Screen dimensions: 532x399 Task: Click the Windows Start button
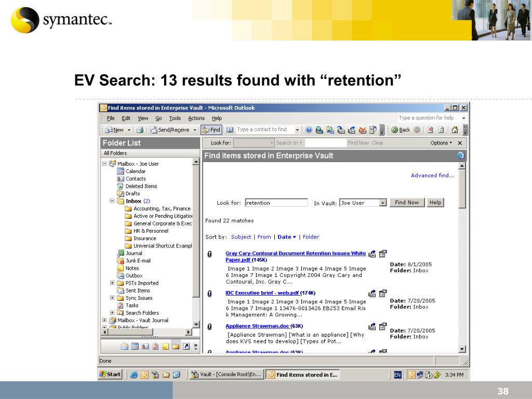point(110,374)
